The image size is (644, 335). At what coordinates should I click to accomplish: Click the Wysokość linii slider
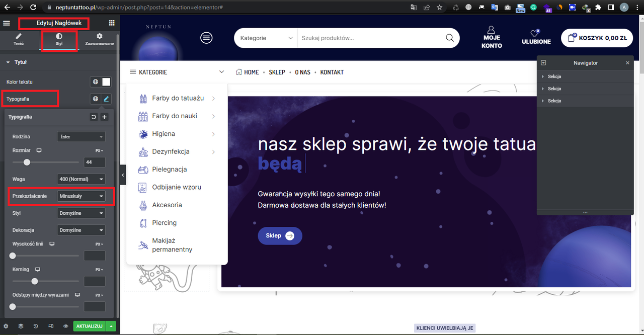point(45,256)
